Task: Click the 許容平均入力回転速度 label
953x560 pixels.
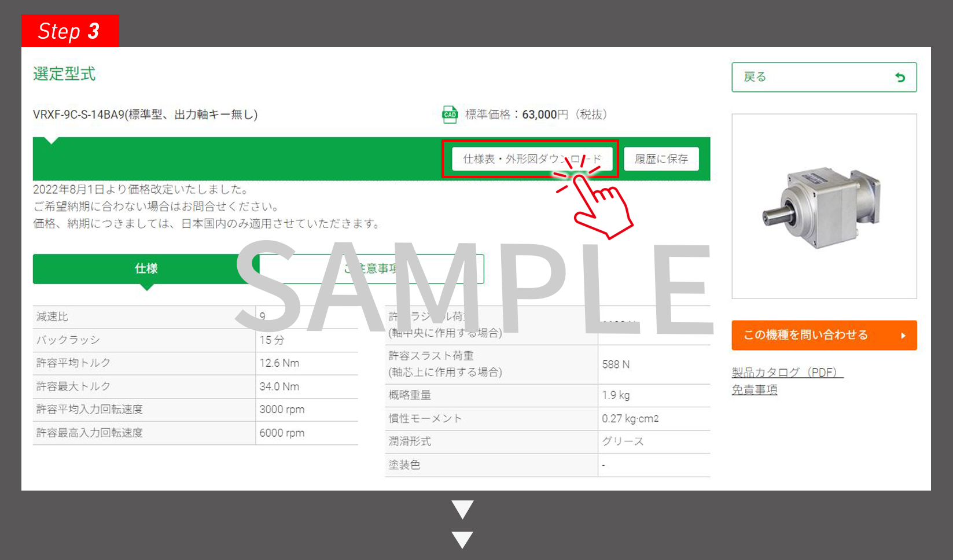Action: coord(90,409)
